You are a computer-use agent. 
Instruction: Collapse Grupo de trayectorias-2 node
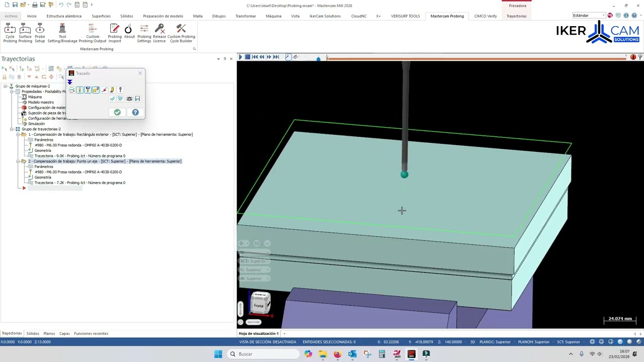click(12, 129)
